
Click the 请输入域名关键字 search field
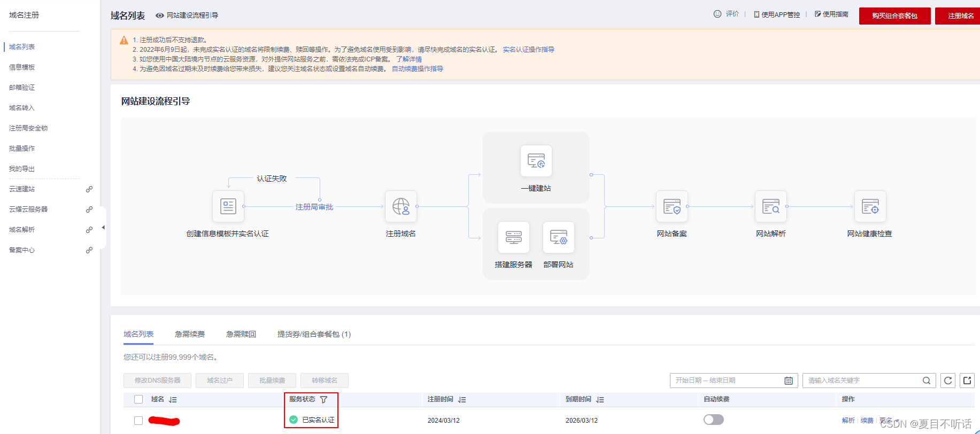tap(869, 381)
